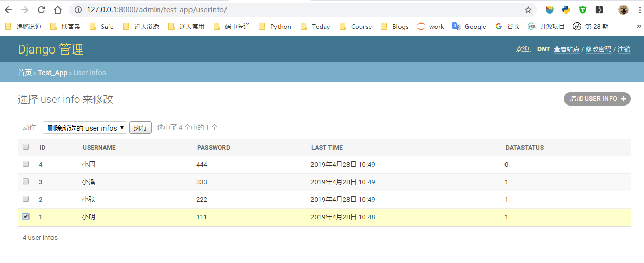Screen dimensions: 644x263
Task: Tick the checkbox for the 小潘 row
Action: click(26, 181)
